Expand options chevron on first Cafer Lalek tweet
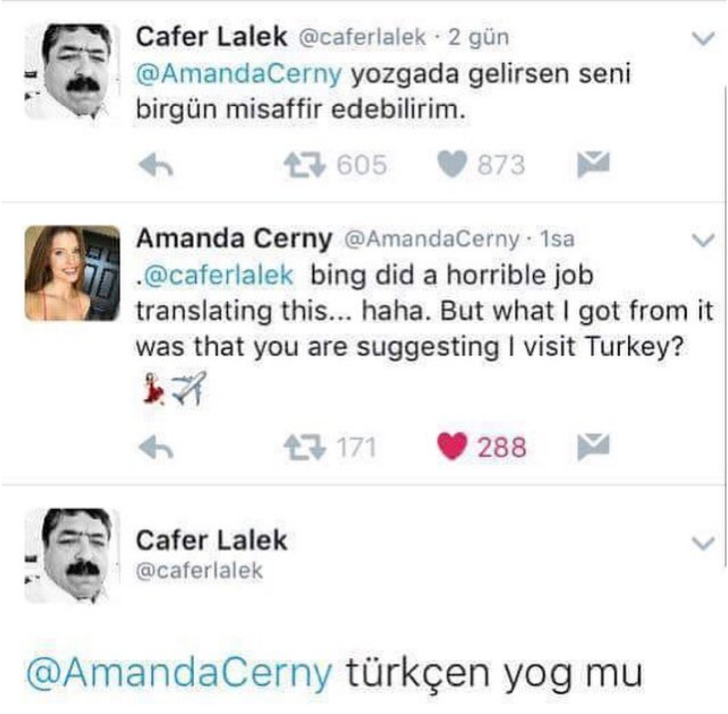728x714 pixels. coord(704,38)
